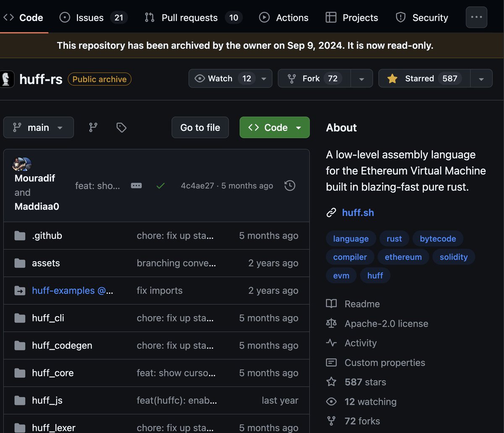Open the huff_cli folder

(x=48, y=318)
